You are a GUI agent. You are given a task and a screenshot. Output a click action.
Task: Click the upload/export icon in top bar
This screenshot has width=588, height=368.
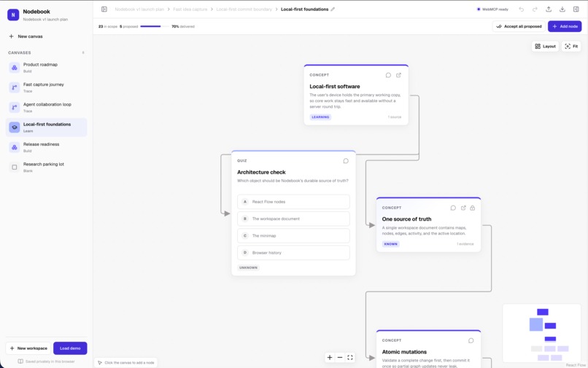click(x=549, y=9)
